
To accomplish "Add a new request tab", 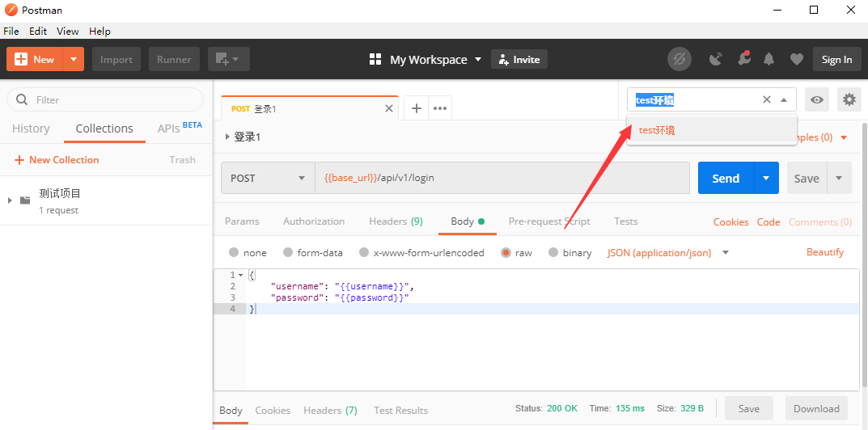I will (x=417, y=108).
